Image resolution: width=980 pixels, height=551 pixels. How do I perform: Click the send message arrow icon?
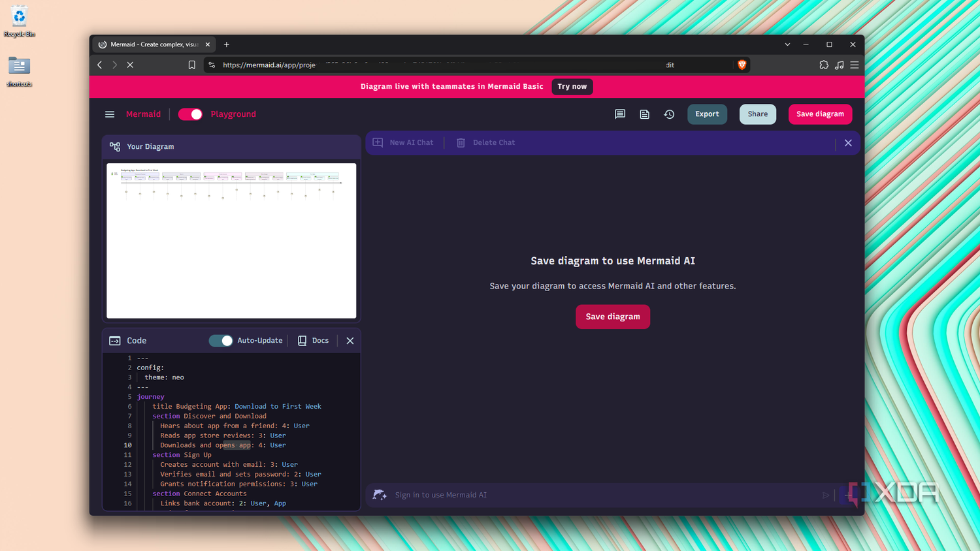tap(826, 496)
